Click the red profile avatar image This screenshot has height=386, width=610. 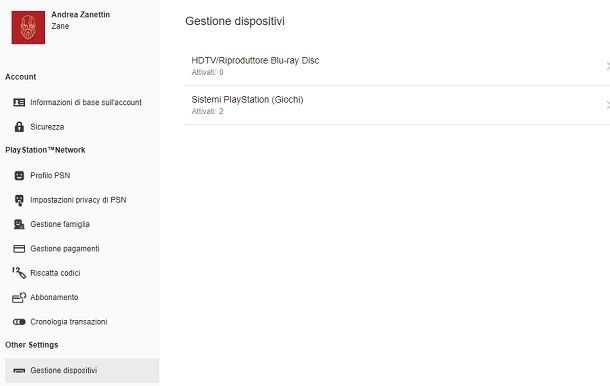(28, 27)
